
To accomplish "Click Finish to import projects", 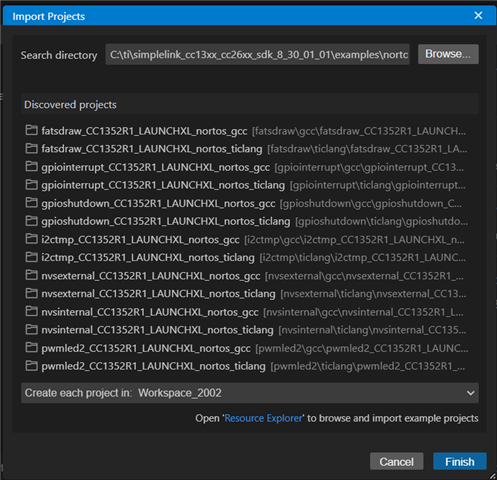I will tap(460, 461).
